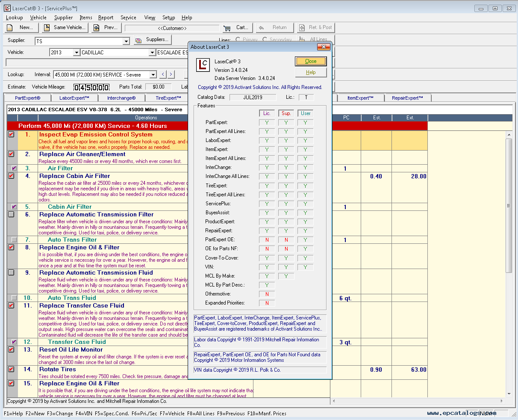The image size is (518, 420).
Task: Check Replace Automatic Transmission Filter box
Action: (11, 214)
